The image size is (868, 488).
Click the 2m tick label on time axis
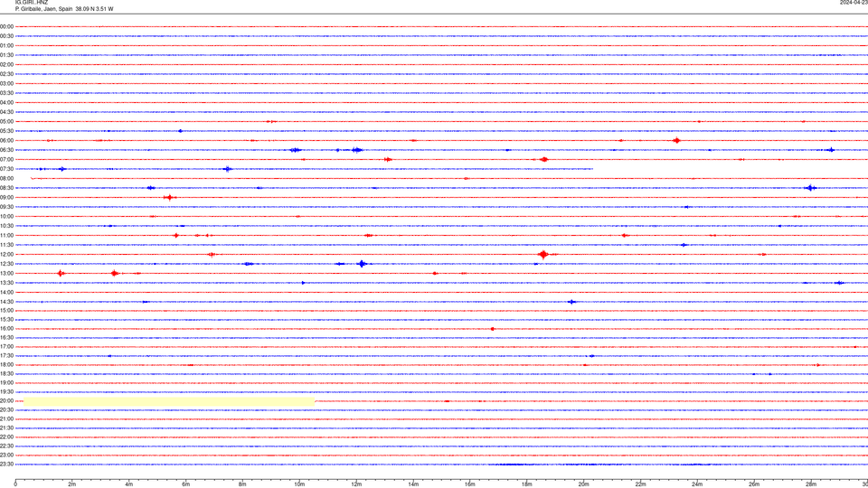pos(72,484)
